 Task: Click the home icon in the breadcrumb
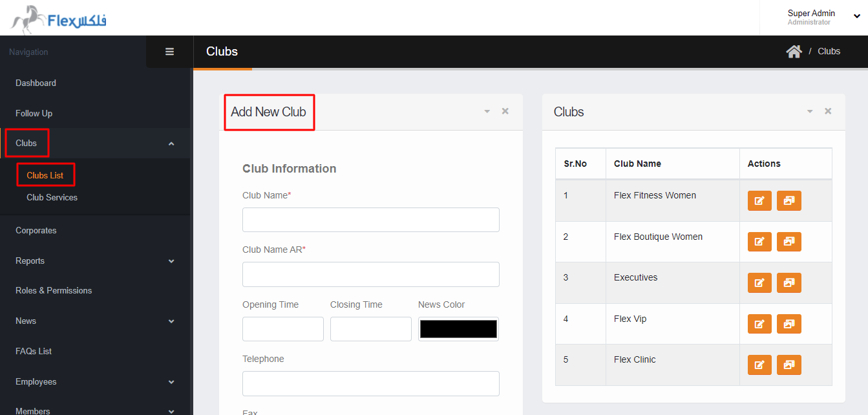click(794, 51)
